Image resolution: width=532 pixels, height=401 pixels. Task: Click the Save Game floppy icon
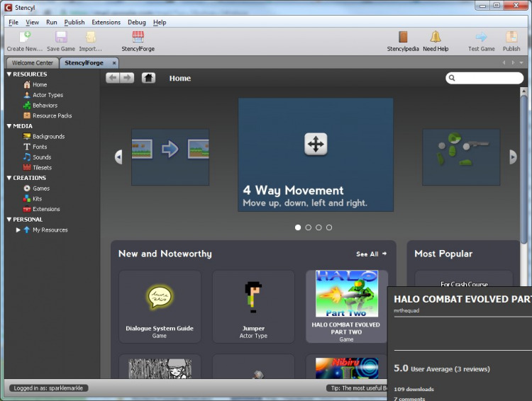pos(61,37)
